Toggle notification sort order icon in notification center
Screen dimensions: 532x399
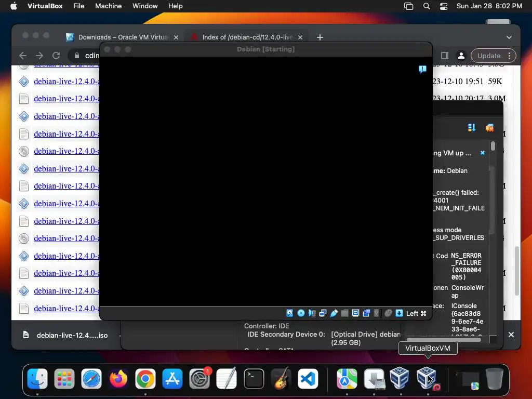[472, 128]
